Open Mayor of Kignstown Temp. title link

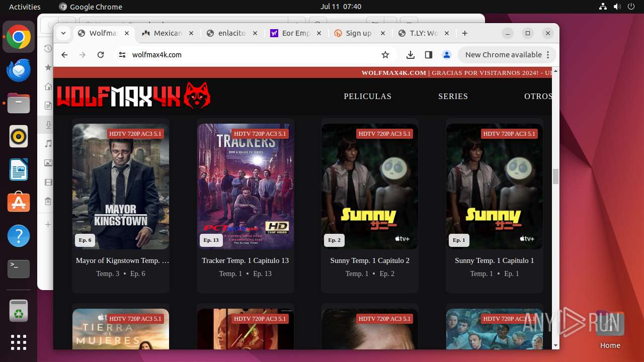point(122,260)
